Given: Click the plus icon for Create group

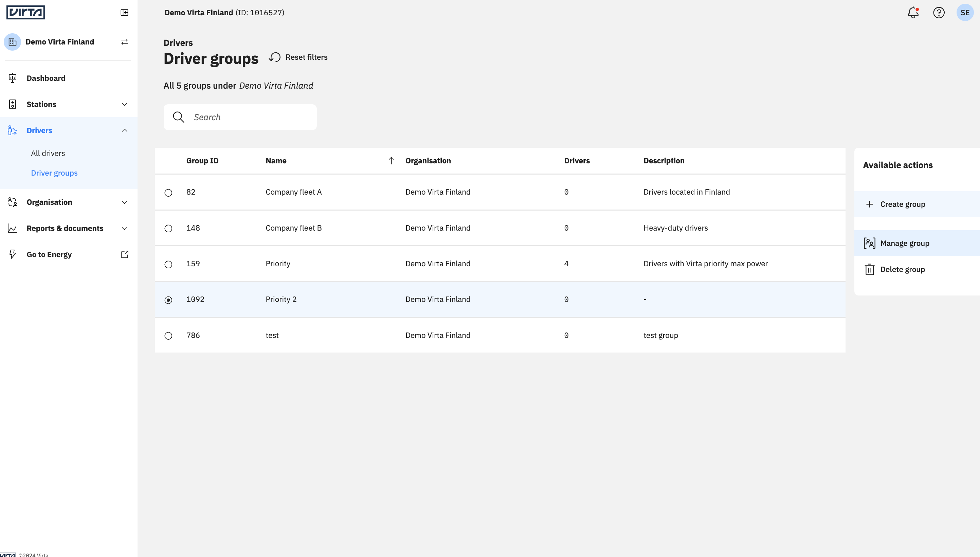Looking at the screenshot, I should click(870, 204).
